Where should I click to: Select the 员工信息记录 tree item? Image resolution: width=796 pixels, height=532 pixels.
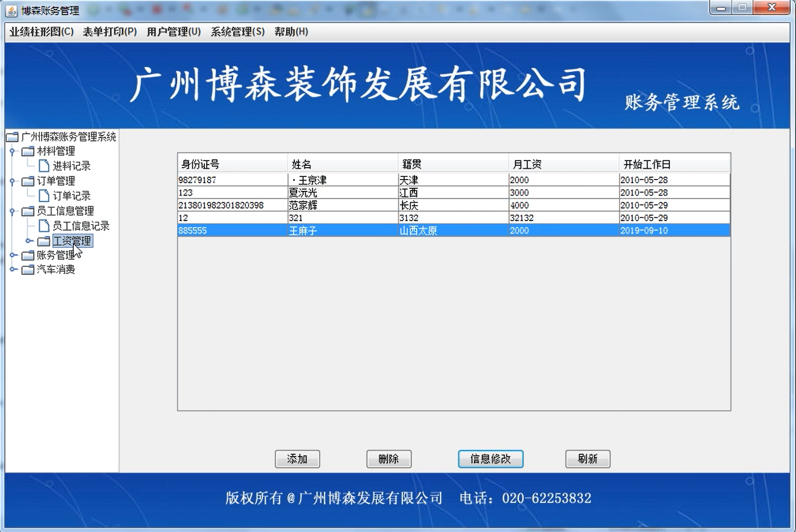[81, 226]
